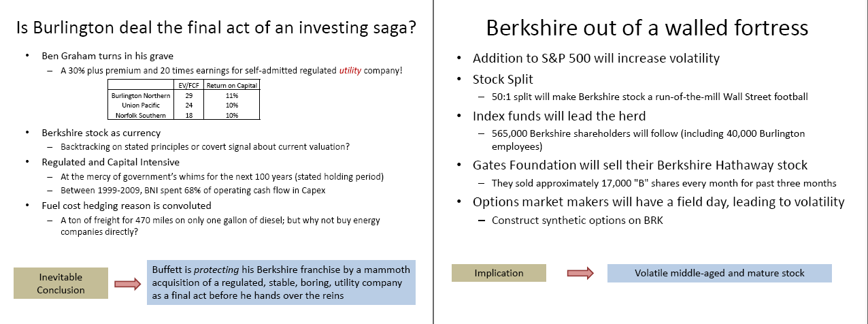Select the Regulated and Capital Intensive bullet
Screen dimensions: 868x324
pyautogui.click(x=110, y=162)
